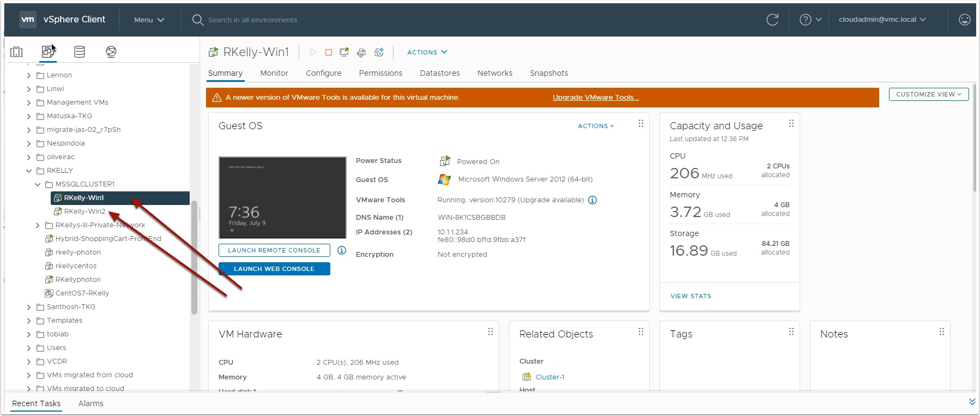
Task: Power off VM with stop icon
Action: (x=329, y=52)
